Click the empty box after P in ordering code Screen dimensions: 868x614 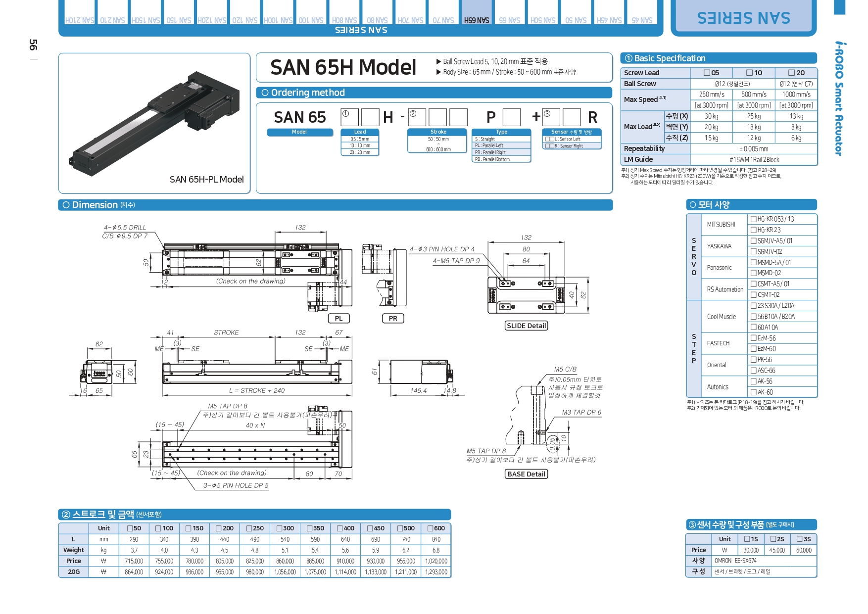(x=512, y=118)
